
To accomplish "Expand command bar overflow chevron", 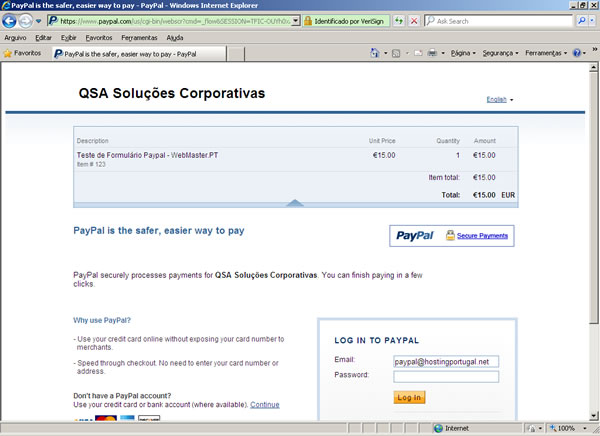I will point(595,49).
